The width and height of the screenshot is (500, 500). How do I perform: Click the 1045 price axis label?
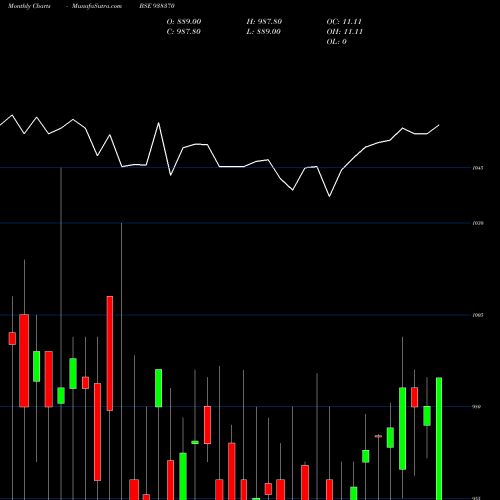click(478, 168)
